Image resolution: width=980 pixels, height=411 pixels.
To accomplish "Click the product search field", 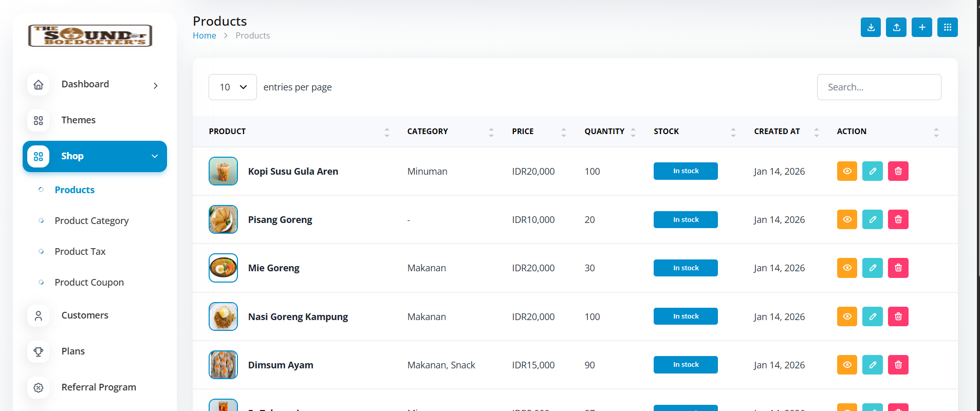I will coord(879,87).
